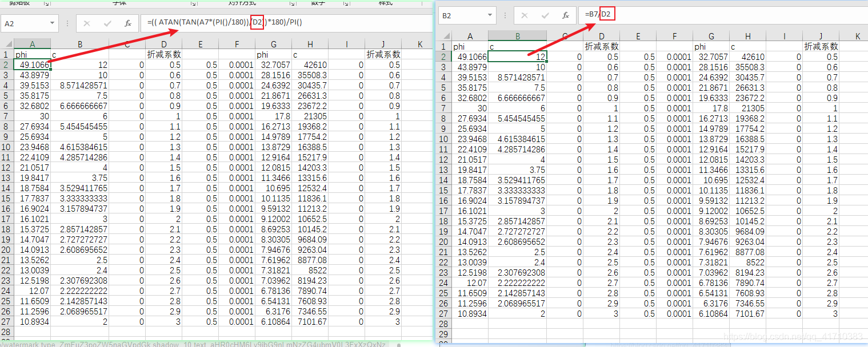Select row 12 header in the right window
Screen dimensions: 868x347
coord(445,159)
